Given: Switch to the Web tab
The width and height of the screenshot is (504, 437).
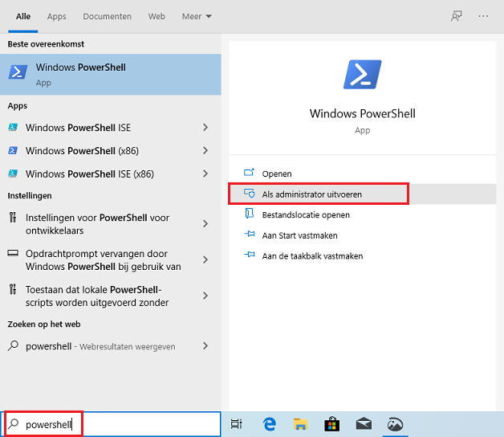Looking at the screenshot, I should click(x=156, y=16).
